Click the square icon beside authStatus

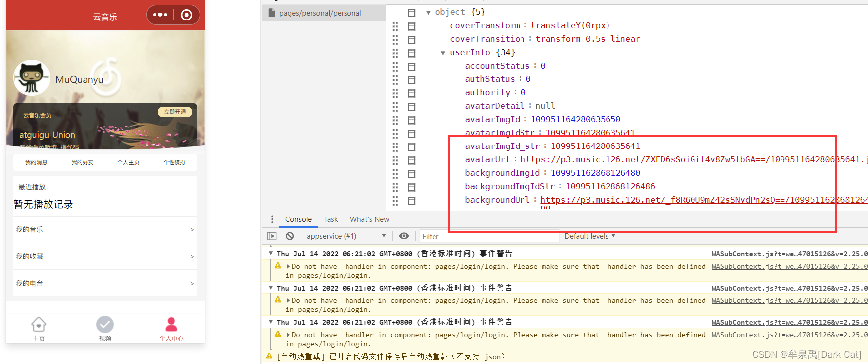pos(411,80)
